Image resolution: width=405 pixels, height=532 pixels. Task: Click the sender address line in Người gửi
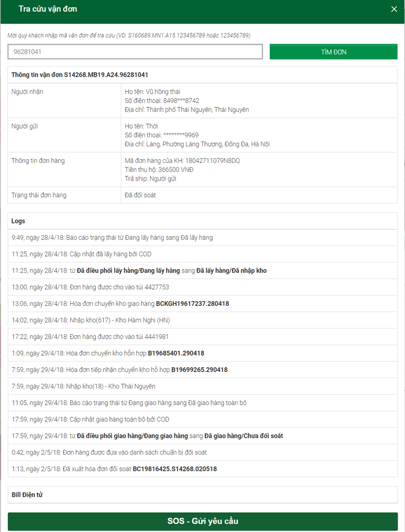click(197, 144)
